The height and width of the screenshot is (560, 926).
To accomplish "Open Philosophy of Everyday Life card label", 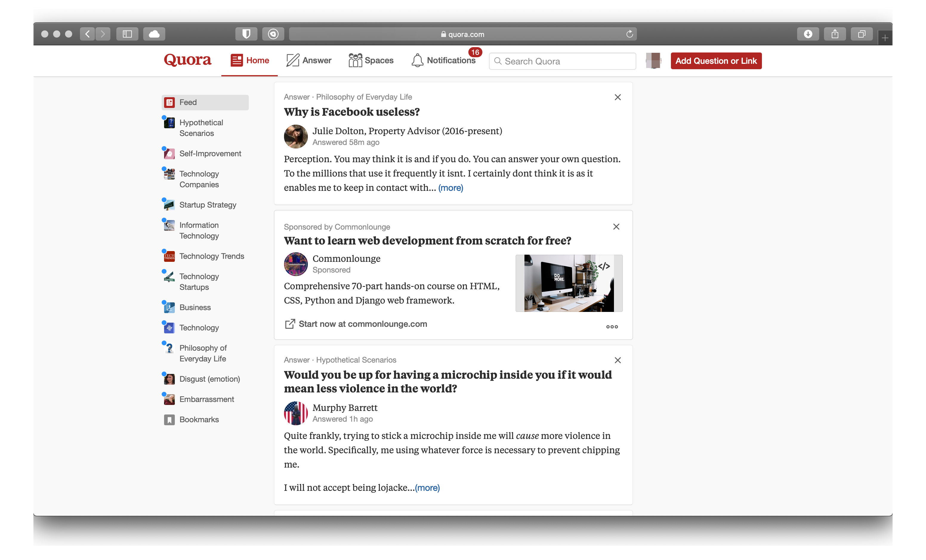I will point(364,97).
